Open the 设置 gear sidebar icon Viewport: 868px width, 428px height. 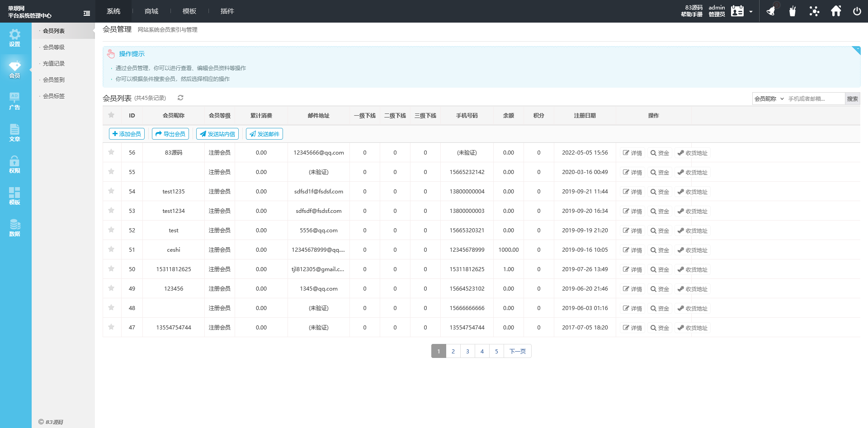pos(14,38)
